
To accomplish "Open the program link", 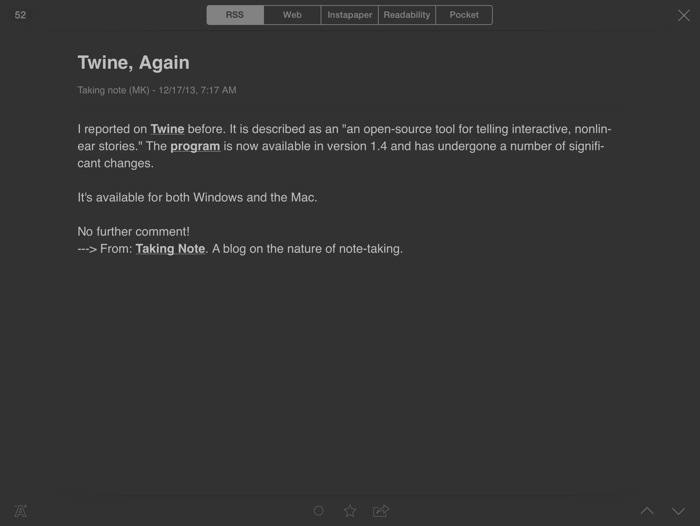I will click(x=195, y=146).
